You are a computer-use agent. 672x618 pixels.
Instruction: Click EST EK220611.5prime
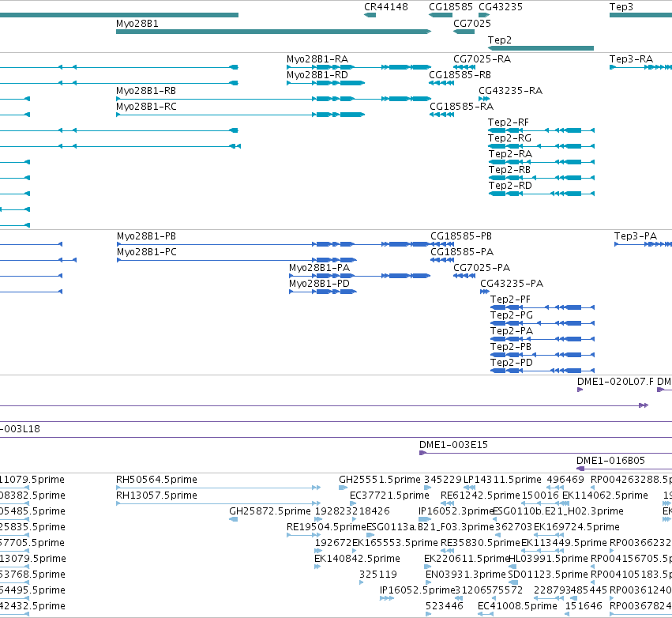[x=427, y=567]
